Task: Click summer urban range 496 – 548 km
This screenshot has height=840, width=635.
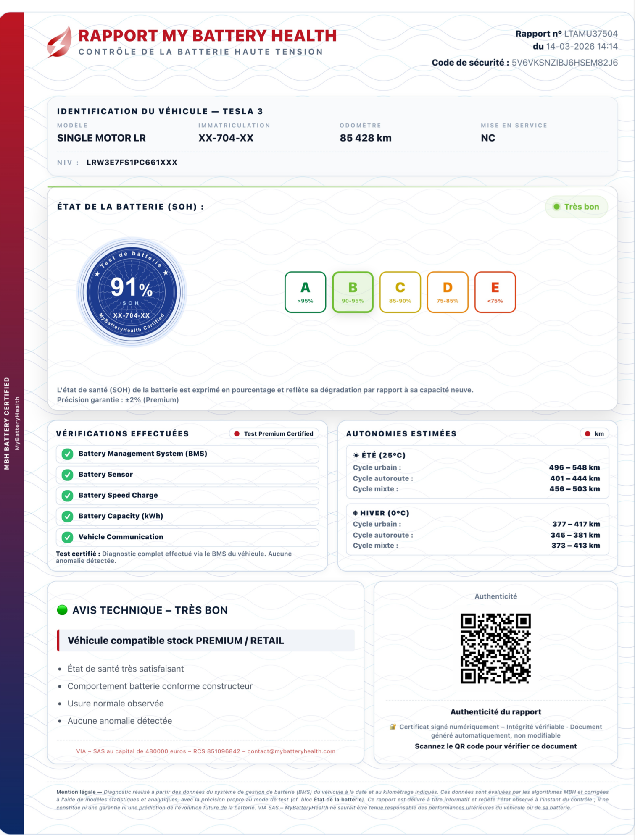Action: point(574,467)
